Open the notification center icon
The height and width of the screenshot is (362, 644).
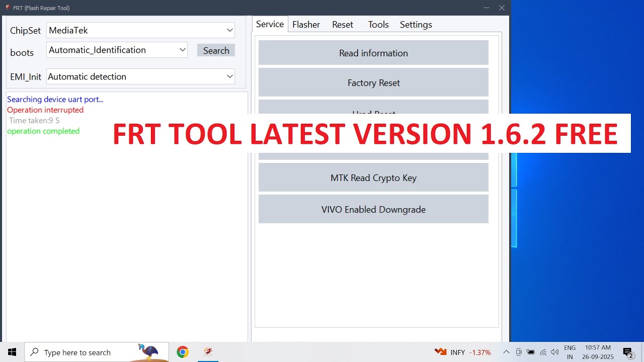point(627,352)
